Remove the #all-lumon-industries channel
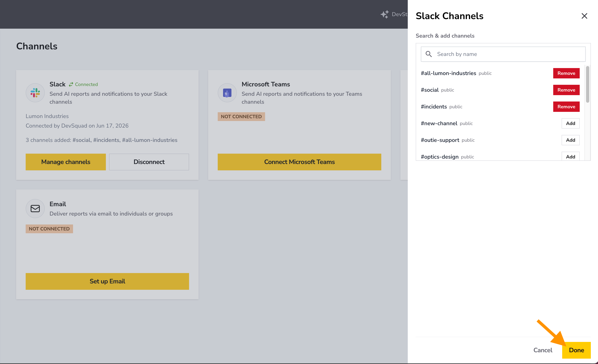 click(x=566, y=73)
